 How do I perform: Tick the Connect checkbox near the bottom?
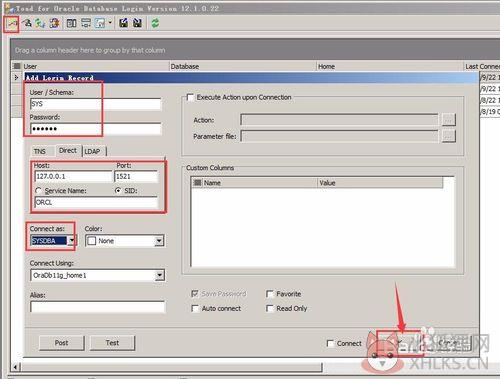click(x=330, y=343)
